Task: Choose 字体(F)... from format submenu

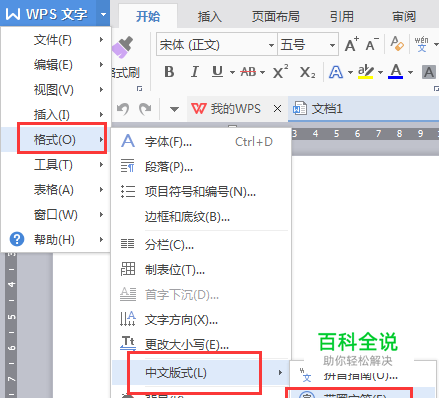Action: pos(201,142)
